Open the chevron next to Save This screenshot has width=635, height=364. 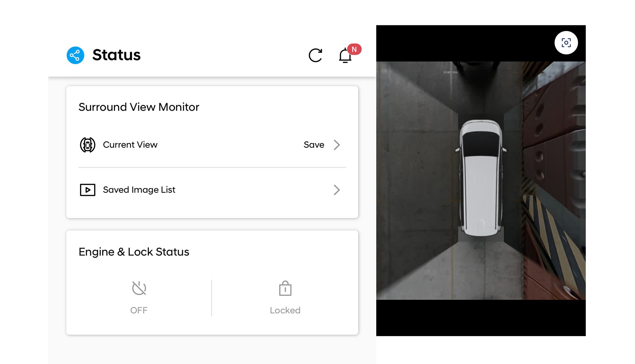click(x=337, y=145)
